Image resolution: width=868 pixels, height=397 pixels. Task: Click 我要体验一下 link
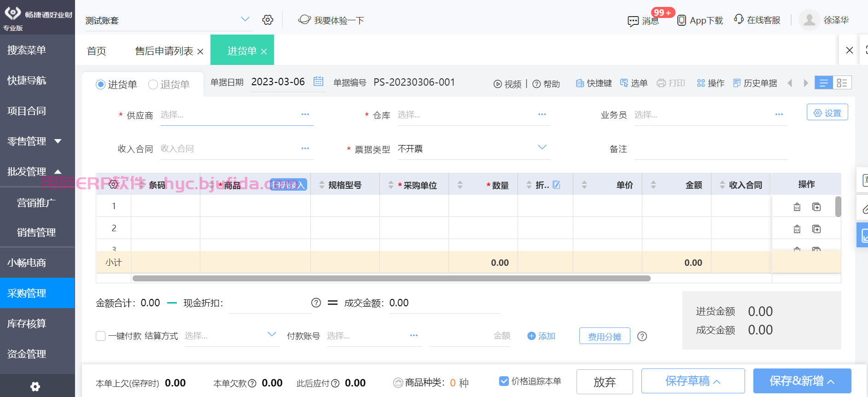point(331,20)
